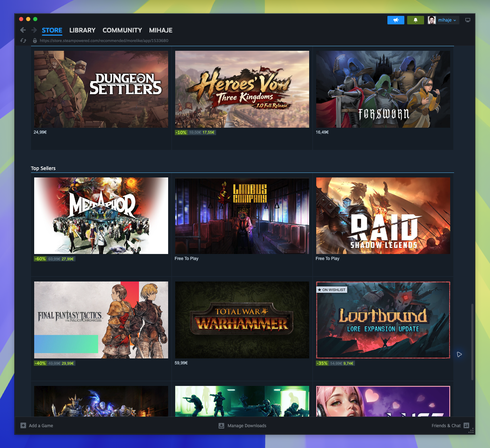Click the ON WISHLIST badge on Lootbound
490x448 pixels.
point(332,290)
